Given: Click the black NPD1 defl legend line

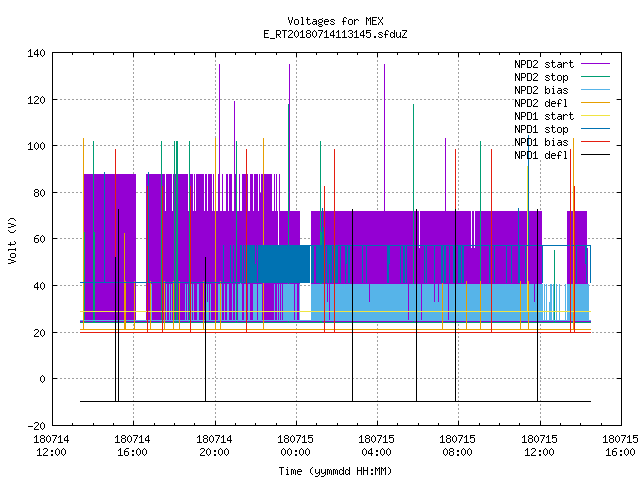Looking at the screenshot, I should pos(595,155).
